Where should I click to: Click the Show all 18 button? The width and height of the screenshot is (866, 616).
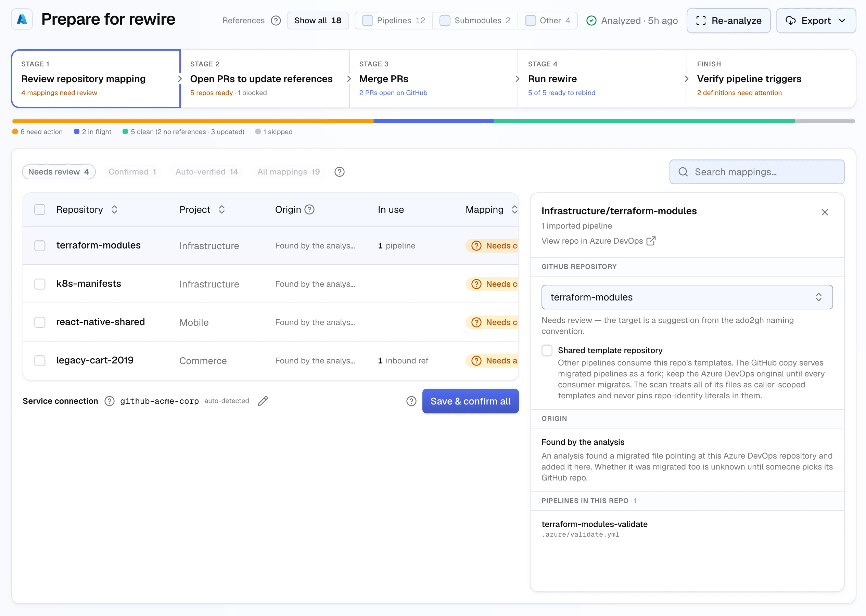point(318,21)
